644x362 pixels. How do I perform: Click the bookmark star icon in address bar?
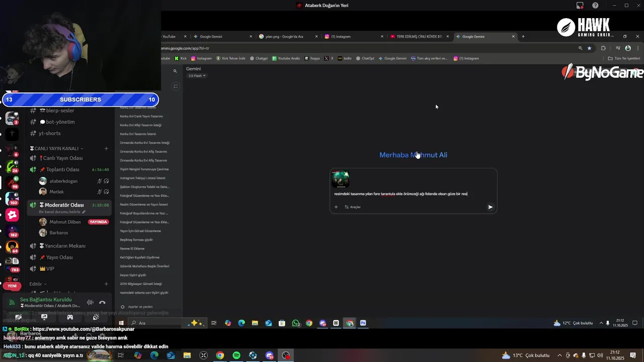click(x=589, y=48)
